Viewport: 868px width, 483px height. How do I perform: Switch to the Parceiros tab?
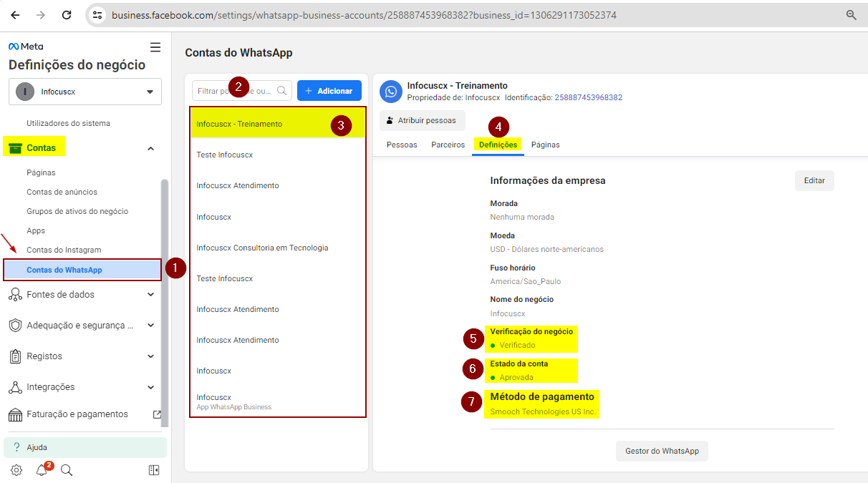[x=448, y=145]
